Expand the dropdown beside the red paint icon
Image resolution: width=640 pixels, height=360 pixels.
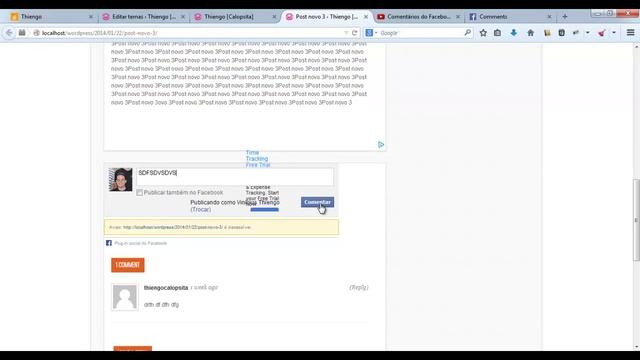click(613, 33)
